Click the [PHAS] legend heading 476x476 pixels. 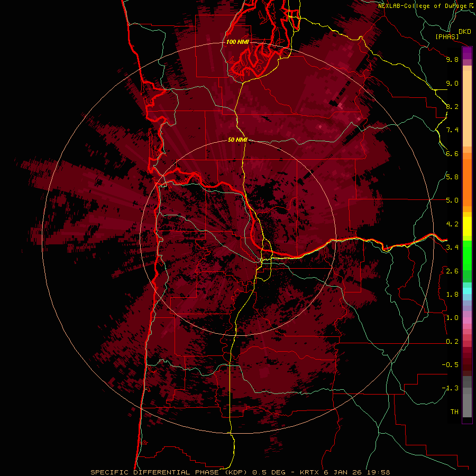point(446,37)
